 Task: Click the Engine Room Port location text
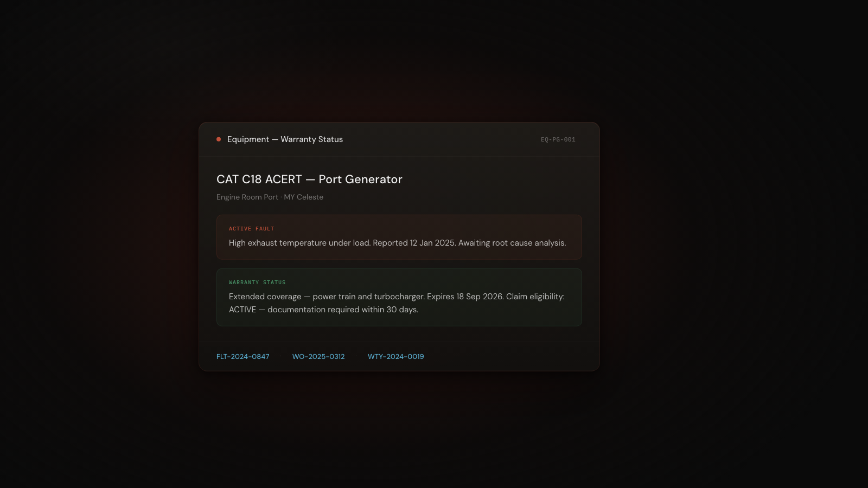coord(247,197)
